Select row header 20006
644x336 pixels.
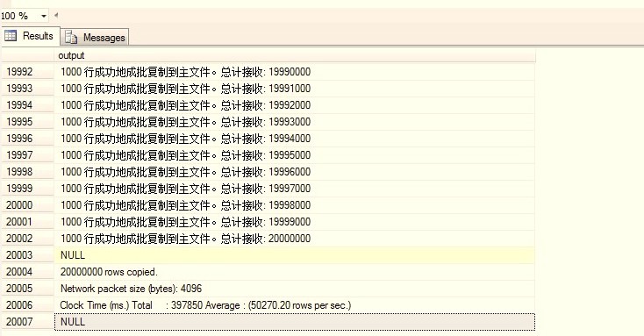27,305
